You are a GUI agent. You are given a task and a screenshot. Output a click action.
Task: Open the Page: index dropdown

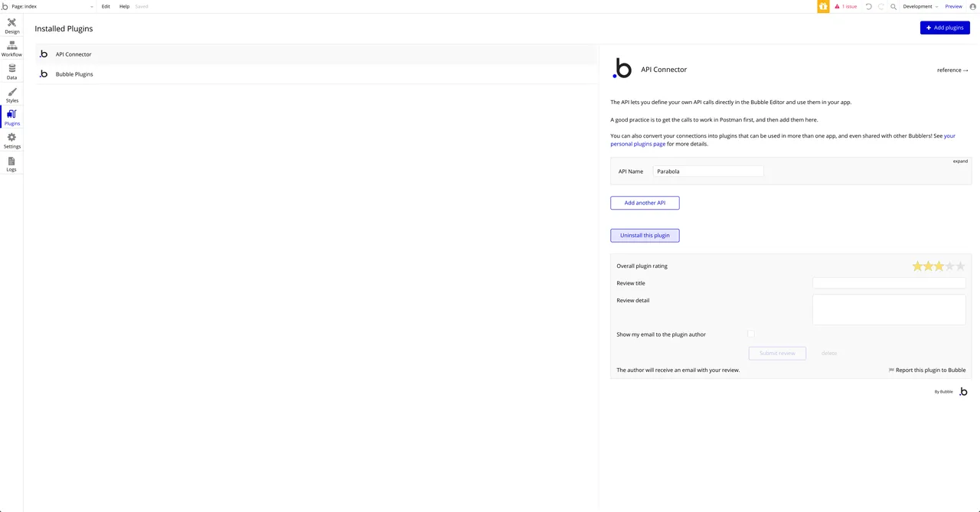(x=52, y=6)
